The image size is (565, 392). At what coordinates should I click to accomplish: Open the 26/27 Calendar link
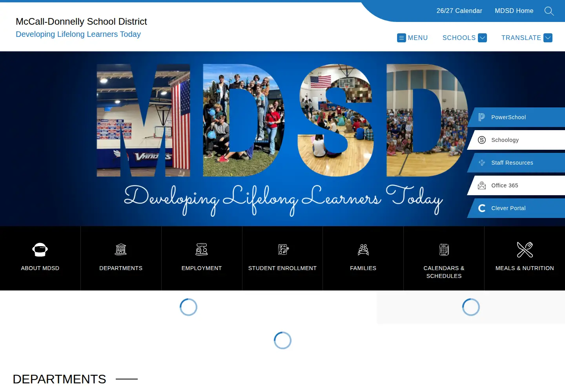459,11
